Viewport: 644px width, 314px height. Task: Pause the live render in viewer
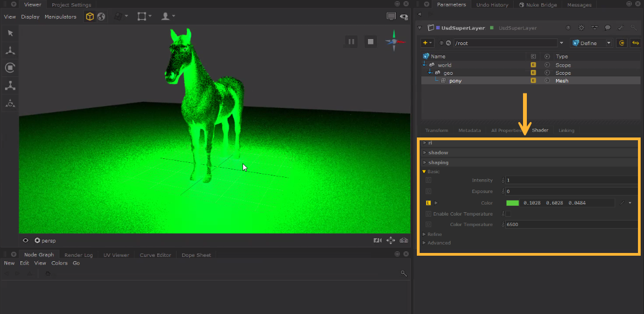(x=351, y=42)
